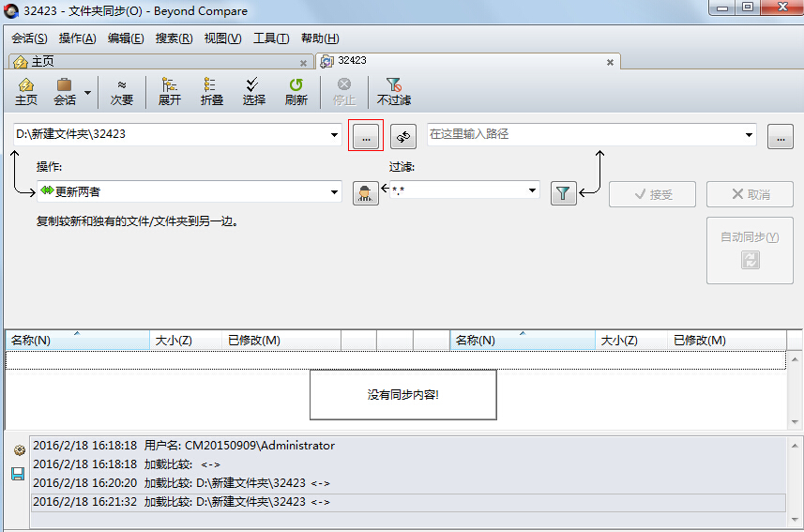The width and height of the screenshot is (804, 532).
Task: Click the log settings gear icon
Action: tap(19, 450)
